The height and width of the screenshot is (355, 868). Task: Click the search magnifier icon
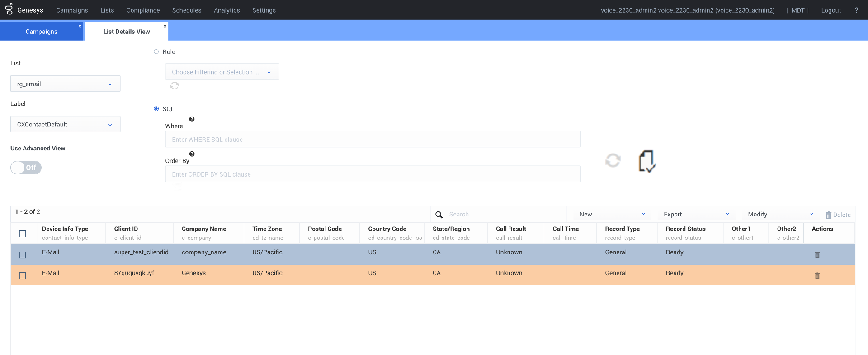point(439,215)
